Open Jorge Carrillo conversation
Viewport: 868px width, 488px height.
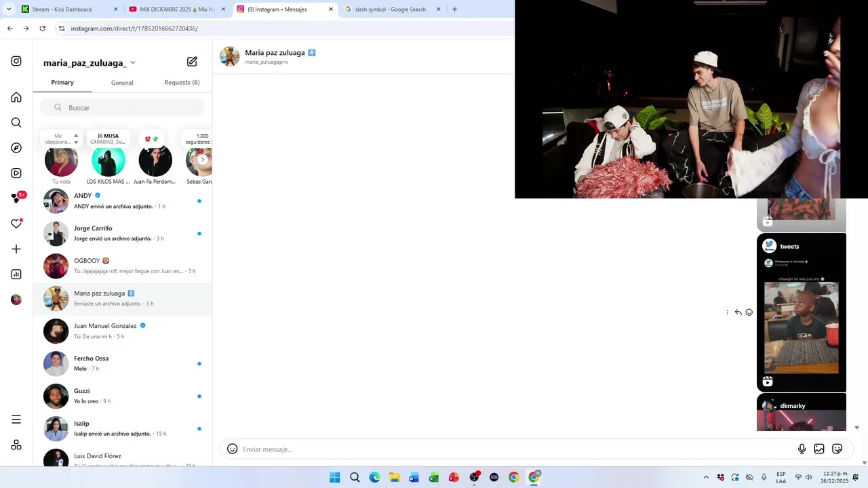click(123, 233)
